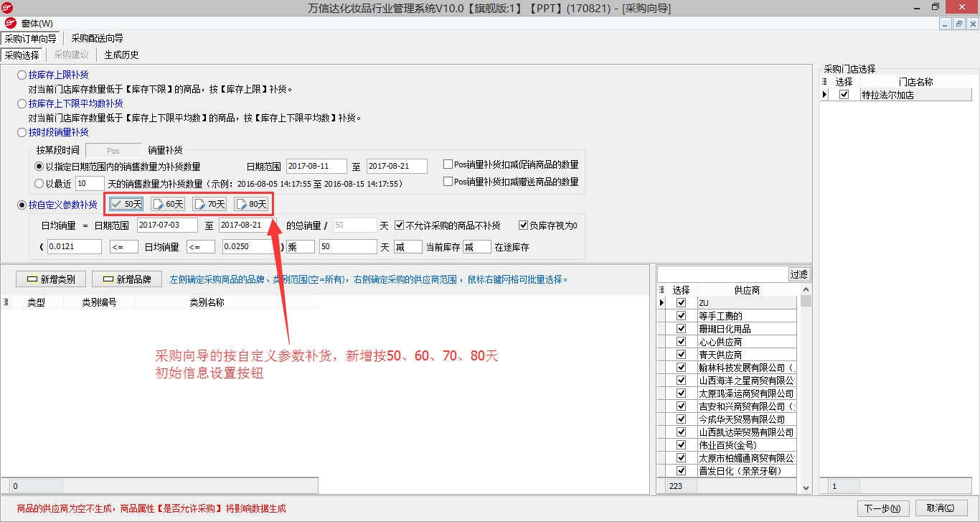Edit the lower bound 0.0121 field
980x522 pixels.
75,247
